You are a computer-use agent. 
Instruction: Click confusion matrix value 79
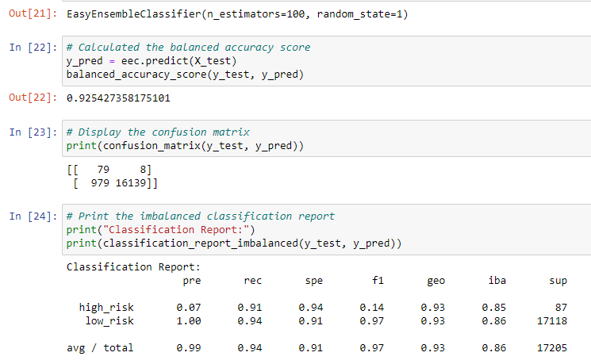point(103,170)
